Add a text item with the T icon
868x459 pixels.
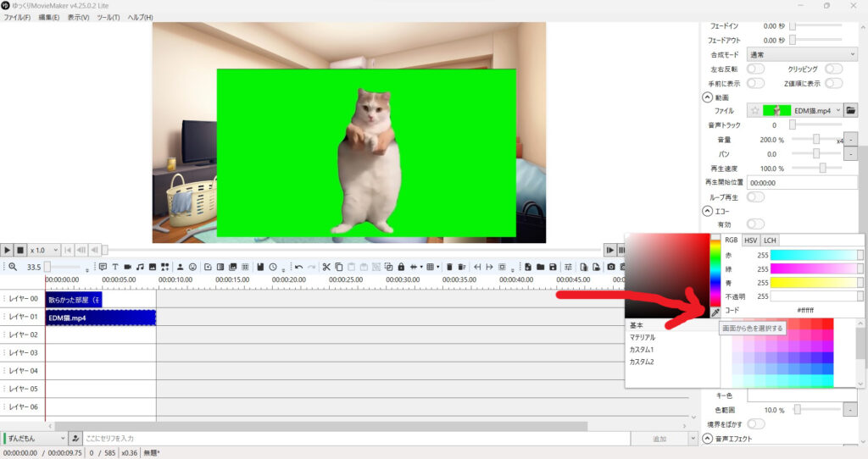[115, 267]
